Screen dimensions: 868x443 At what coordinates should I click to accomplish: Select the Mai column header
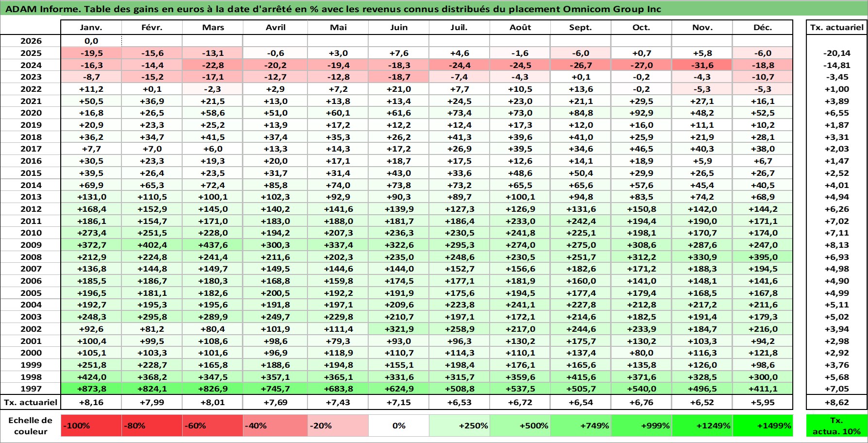pyautogui.click(x=338, y=27)
